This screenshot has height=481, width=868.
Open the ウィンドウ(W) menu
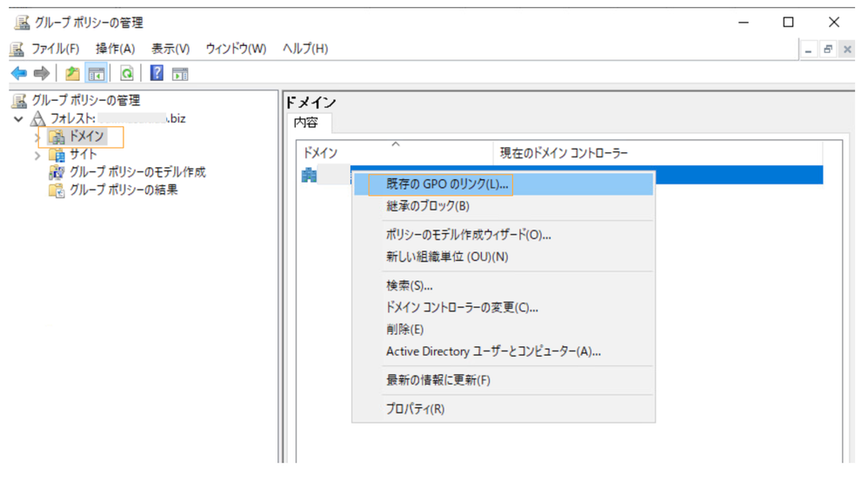point(236,49)
